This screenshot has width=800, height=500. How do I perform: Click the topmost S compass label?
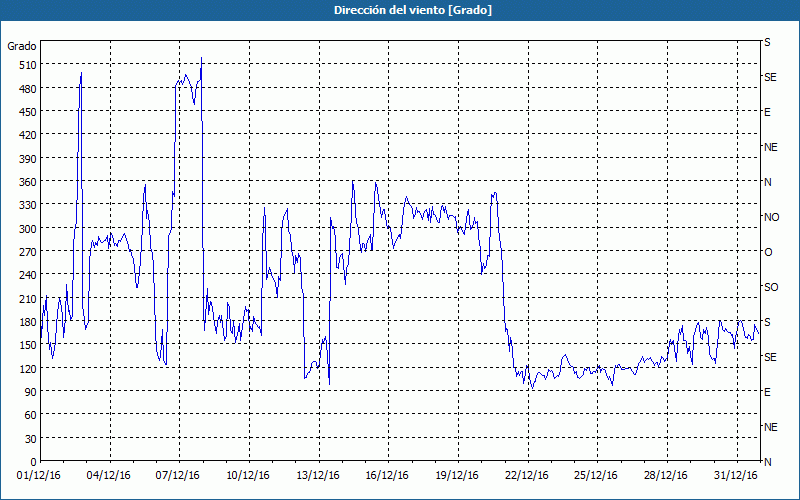tap(767, 42)
